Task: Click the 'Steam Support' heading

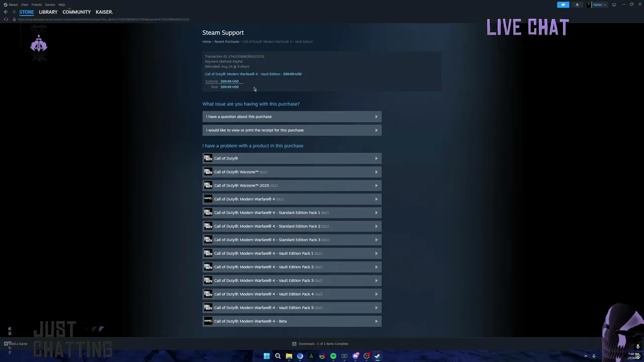Action: click(223, 33)
